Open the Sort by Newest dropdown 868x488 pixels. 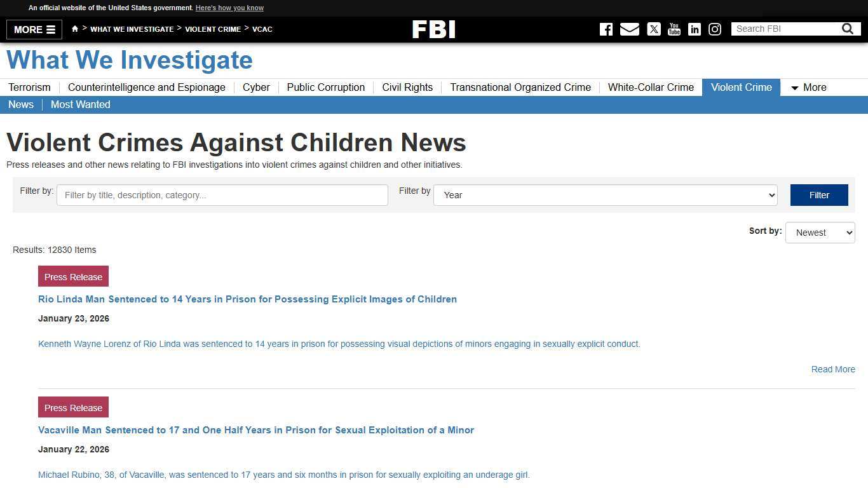click(820, 233)
